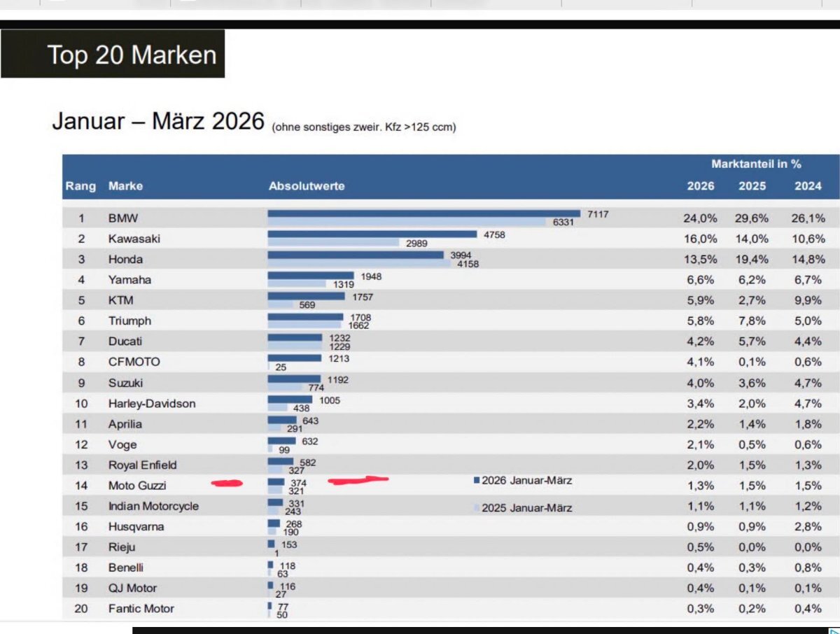Screen dimensions: 840x634
Task: Click the Marktanteil in % header
Action: 756,164
